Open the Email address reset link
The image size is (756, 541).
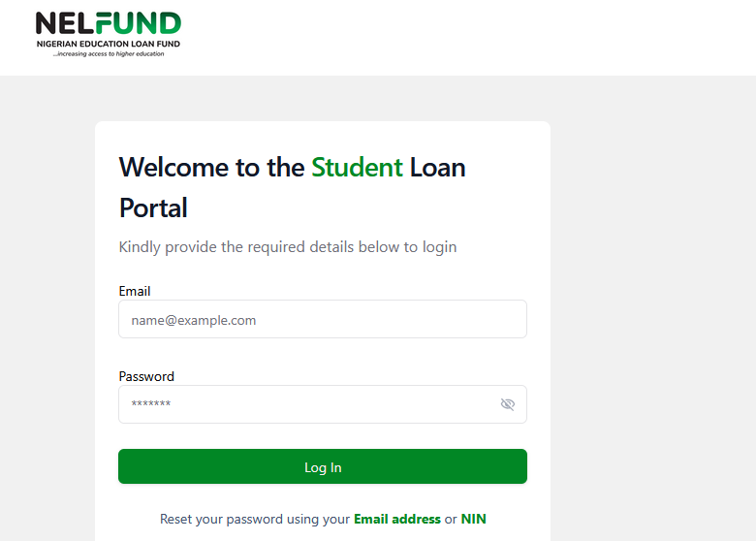[396, 520]
